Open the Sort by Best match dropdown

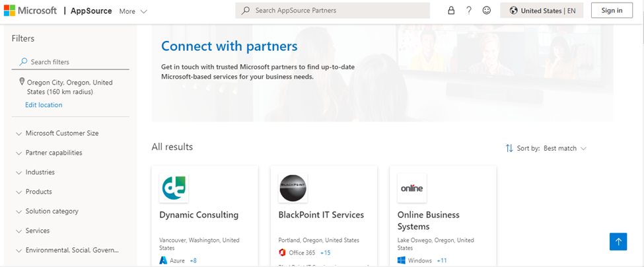coord(565,149)
